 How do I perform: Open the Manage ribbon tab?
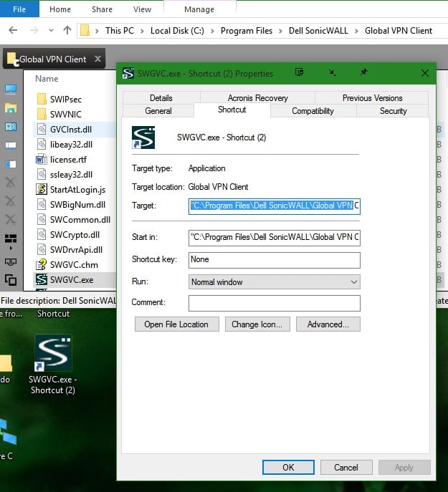click(x=199, y=9)
